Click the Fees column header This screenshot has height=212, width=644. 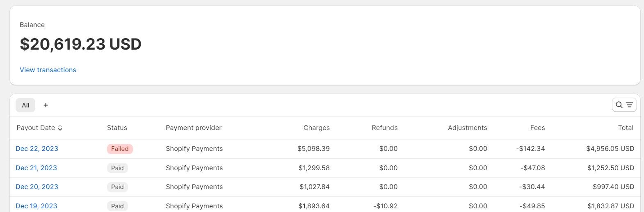click(x=537, y=128)
